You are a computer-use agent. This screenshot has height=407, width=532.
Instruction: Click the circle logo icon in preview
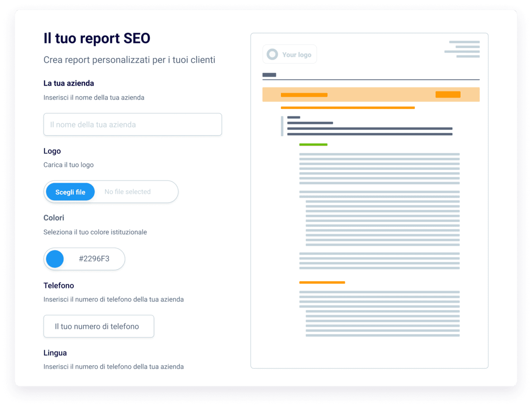click(272, 54)
